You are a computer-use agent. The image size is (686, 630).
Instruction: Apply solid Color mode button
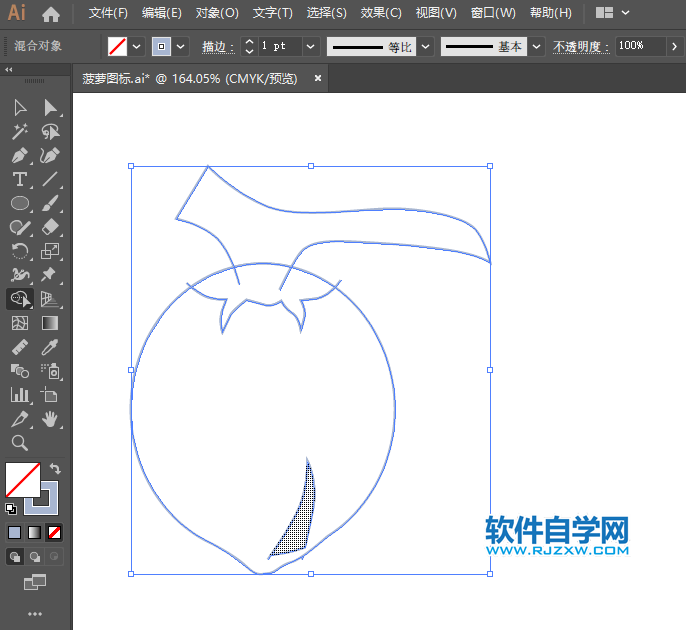[x=14, y=532]
